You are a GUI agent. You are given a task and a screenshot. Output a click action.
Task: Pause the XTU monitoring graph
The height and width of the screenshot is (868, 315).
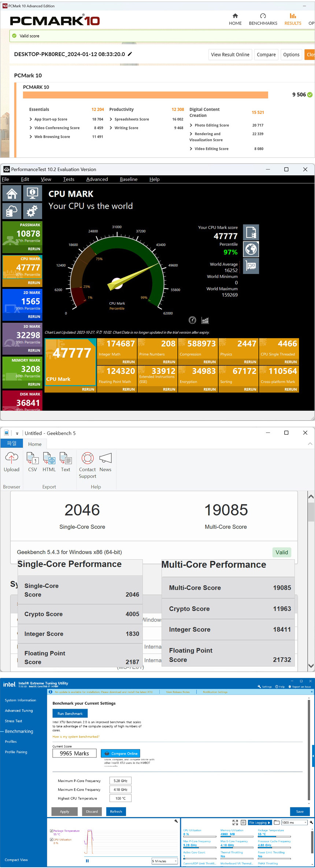tap(87, 861)
